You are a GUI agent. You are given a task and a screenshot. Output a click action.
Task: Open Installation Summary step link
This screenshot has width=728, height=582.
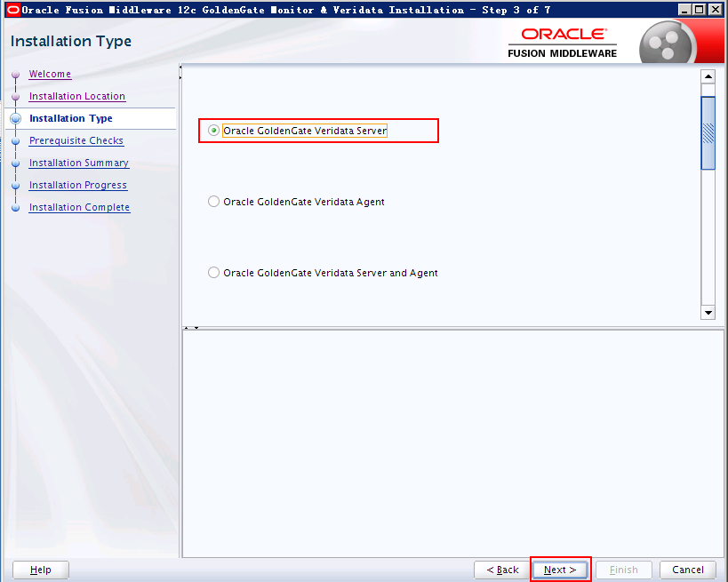79,163
